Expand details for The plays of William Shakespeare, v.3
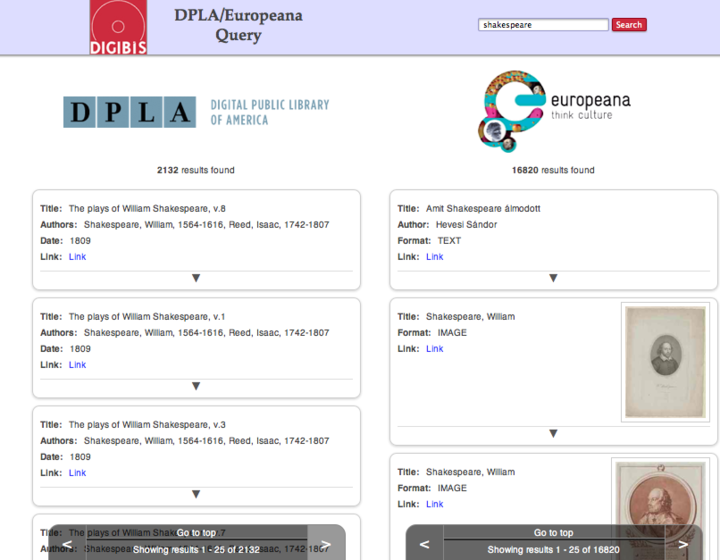 196,494
